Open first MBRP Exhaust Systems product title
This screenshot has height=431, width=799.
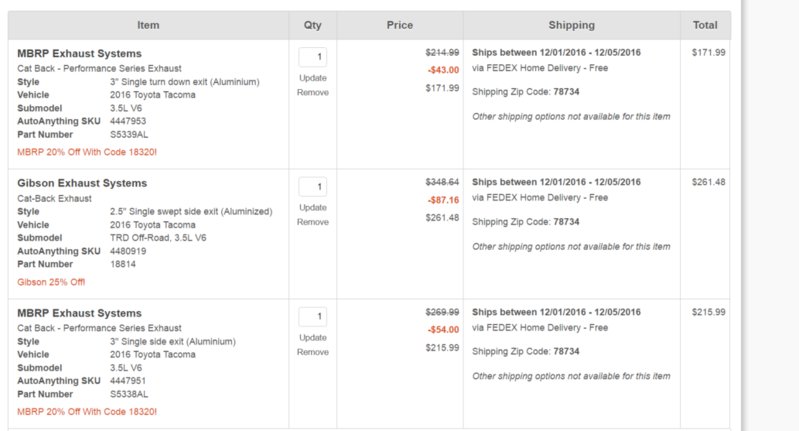[79, 53]
